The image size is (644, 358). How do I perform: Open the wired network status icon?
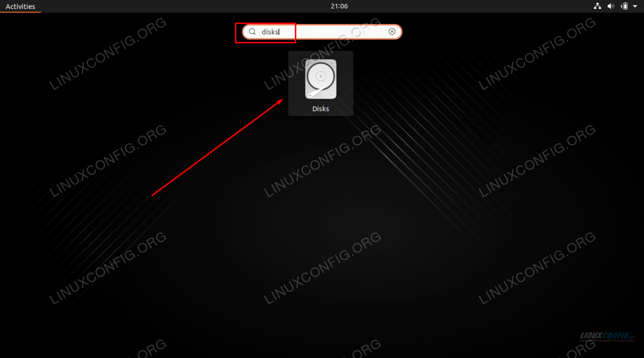coord(597,6)
